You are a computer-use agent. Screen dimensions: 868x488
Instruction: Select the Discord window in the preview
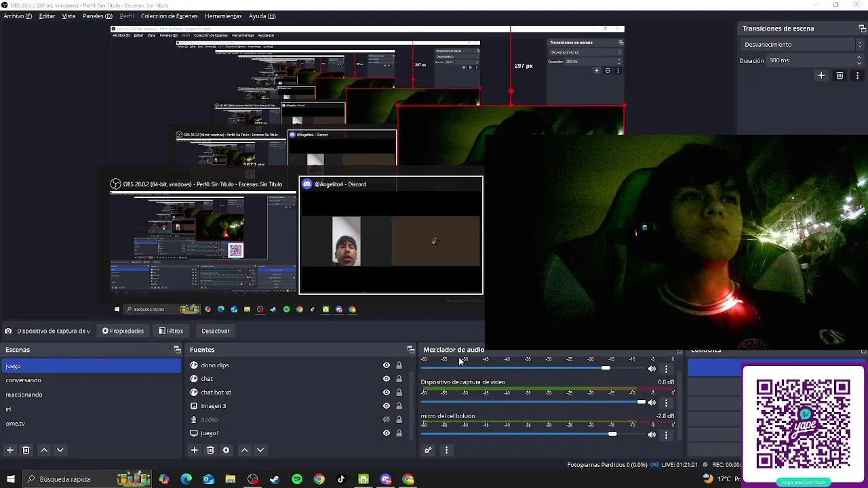click(x=391, y=235)
